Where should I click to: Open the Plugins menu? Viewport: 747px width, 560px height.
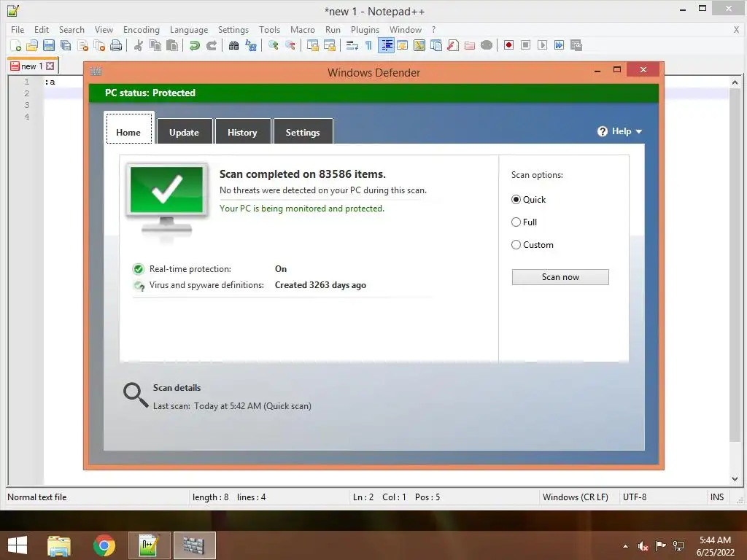(365, 29)
